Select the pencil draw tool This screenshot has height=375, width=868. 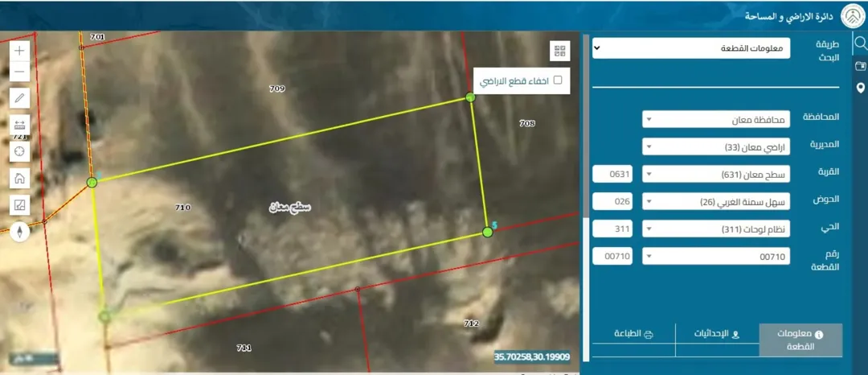pyautogui.click(x=19, y=98)
